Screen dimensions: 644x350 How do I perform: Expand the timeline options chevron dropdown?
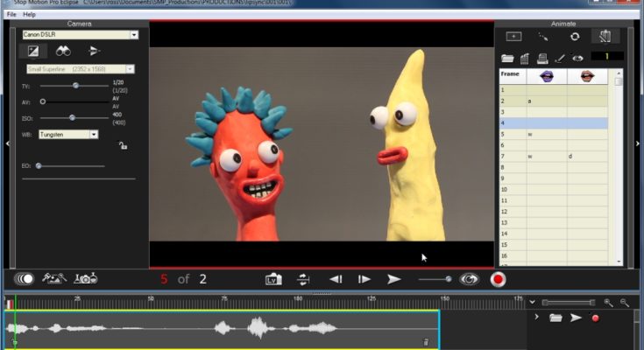coord(532,302)
